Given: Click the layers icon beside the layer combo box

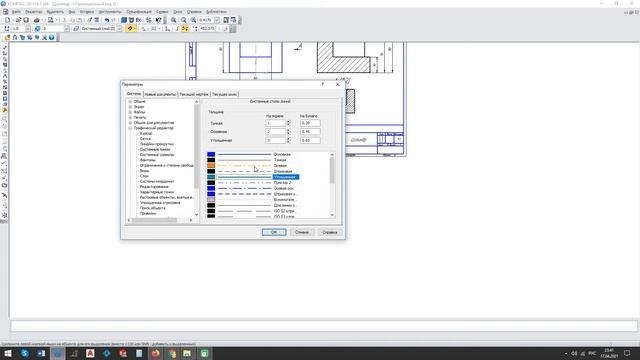Looking at the screenshot, I should 76,29.
